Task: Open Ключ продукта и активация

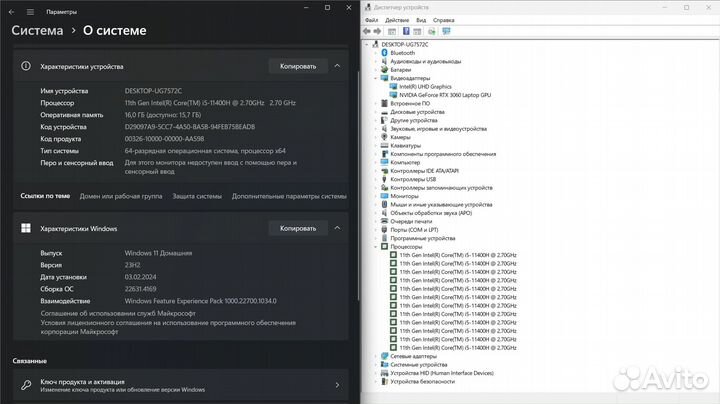Action: coord(180,385)
